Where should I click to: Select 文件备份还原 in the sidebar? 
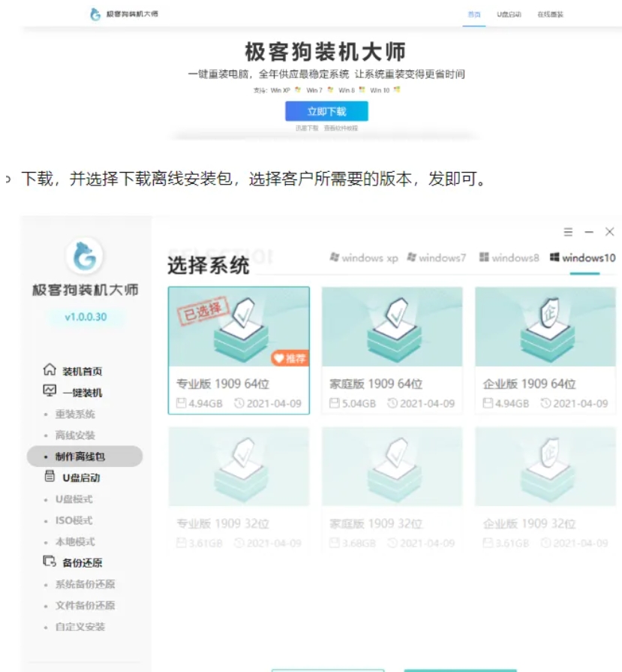pos(85,606)
